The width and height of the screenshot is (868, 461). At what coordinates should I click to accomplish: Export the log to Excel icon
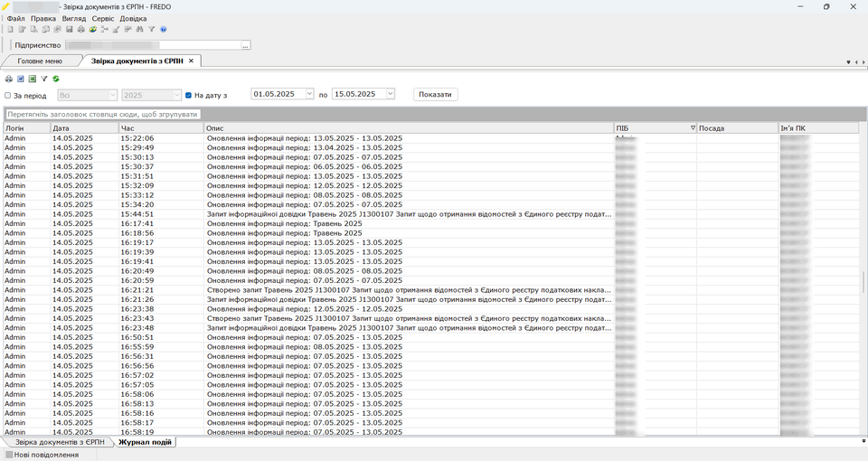[x=33, y=79]
